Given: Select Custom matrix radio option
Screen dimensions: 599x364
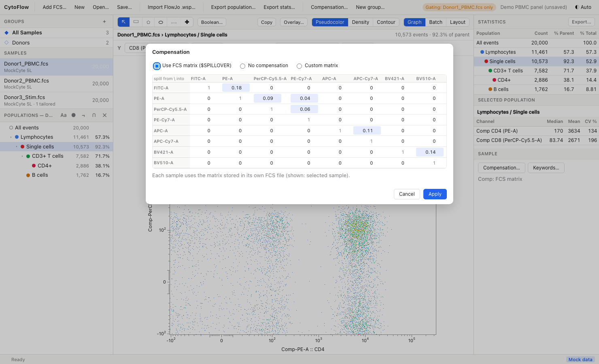Looking at the screenshot, I should [299, 66].
